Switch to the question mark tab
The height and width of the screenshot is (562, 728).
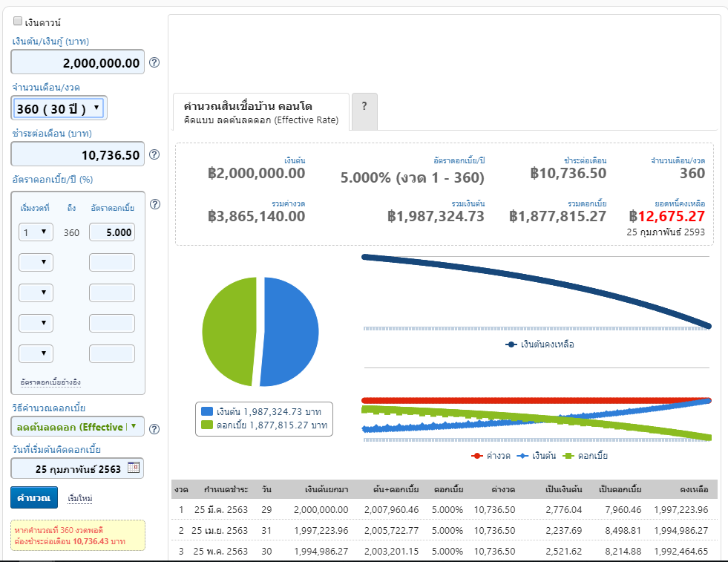click(x=364, y=111)
